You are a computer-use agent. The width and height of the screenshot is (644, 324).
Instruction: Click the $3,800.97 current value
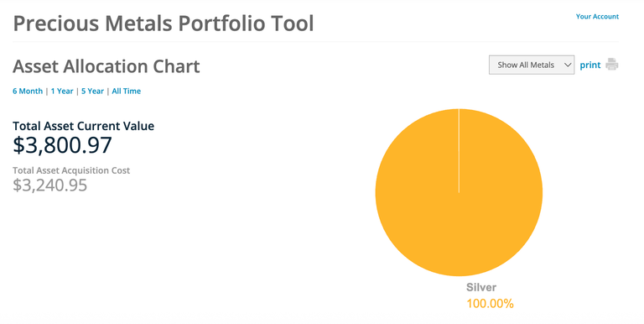point(62,145)
